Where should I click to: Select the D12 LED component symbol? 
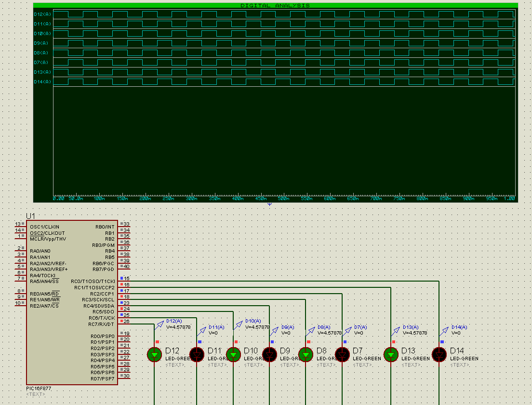tap(154, 354)
